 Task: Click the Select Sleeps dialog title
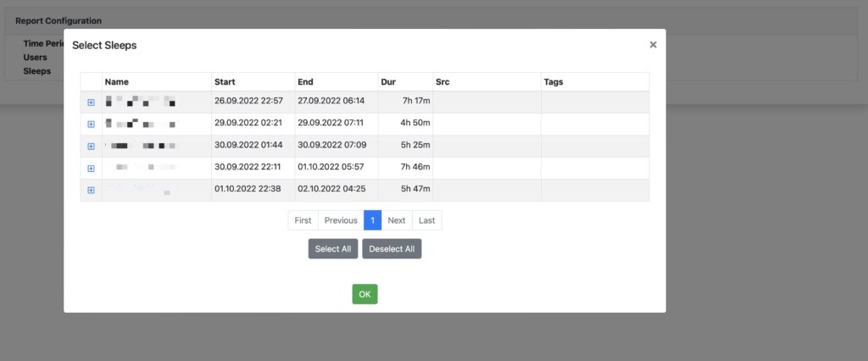coord(104,46)
